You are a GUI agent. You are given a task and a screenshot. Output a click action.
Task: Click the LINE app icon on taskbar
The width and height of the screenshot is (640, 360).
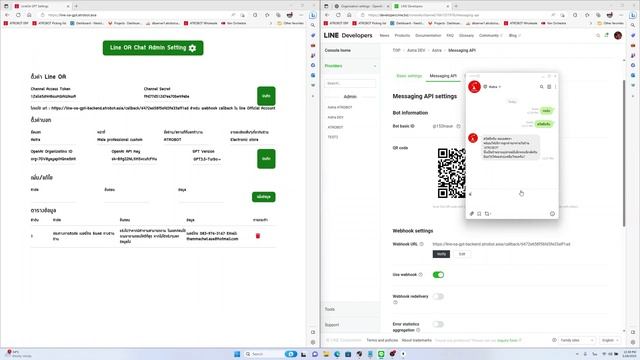[381, 354]
